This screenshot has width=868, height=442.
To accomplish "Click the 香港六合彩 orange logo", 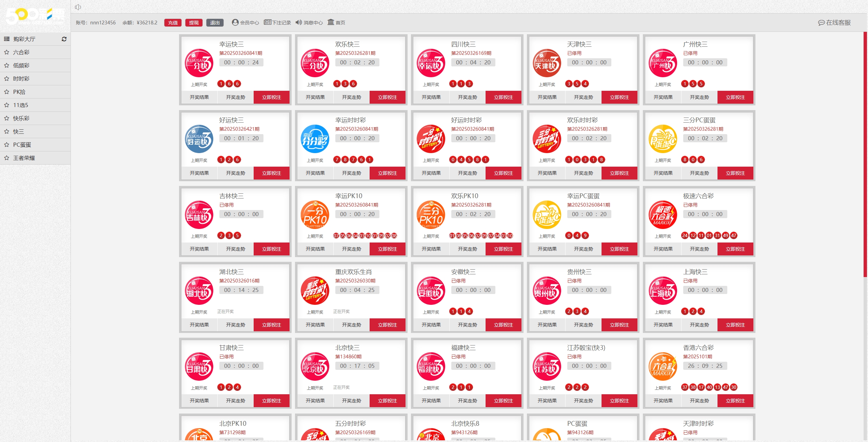I will [x=663, y=366].
